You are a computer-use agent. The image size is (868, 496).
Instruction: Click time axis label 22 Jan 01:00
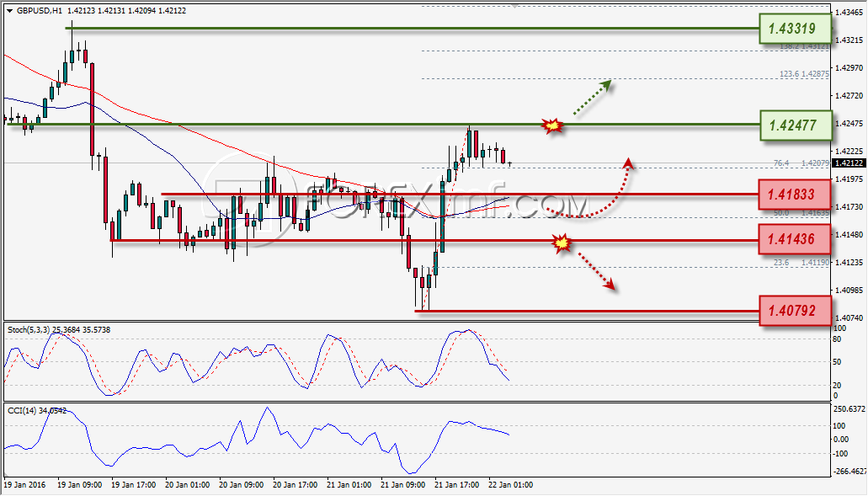[511, 484]
